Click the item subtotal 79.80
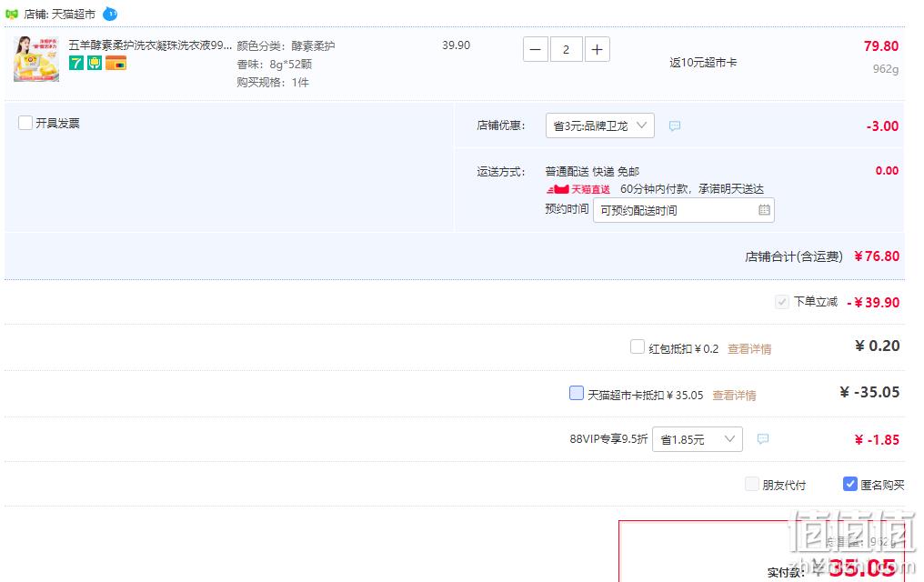 [881, 46]
